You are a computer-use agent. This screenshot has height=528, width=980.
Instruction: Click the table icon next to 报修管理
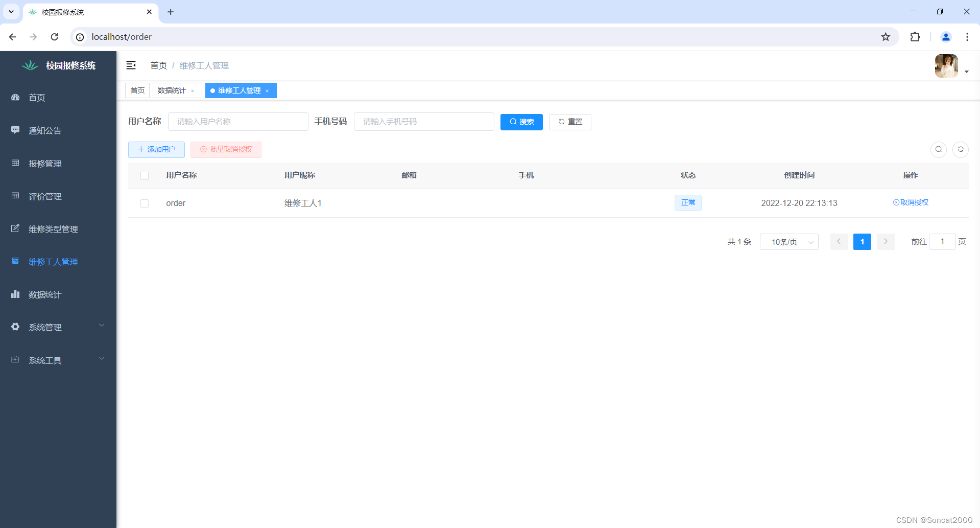15,163
